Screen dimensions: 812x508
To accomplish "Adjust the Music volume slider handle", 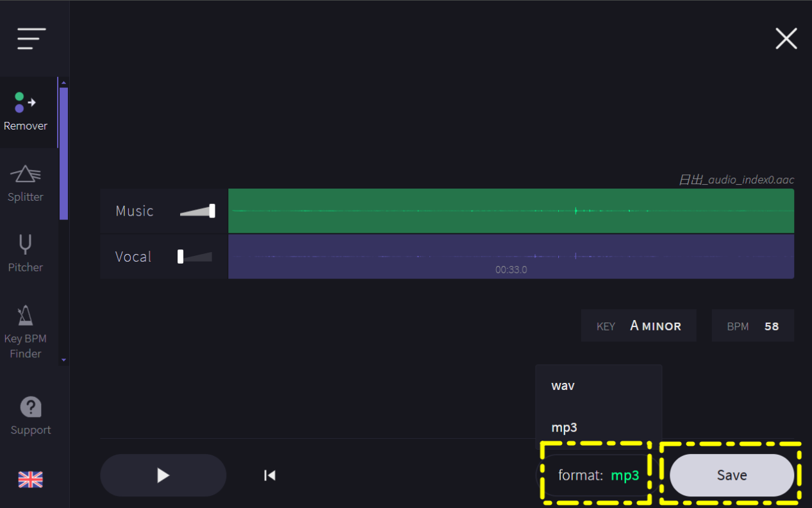I will (212, 211).
